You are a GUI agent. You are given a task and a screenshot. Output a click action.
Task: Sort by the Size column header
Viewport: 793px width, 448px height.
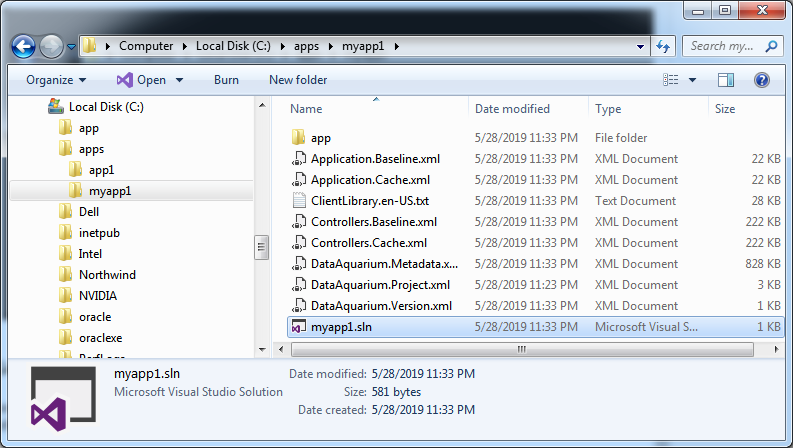(725, 109)
